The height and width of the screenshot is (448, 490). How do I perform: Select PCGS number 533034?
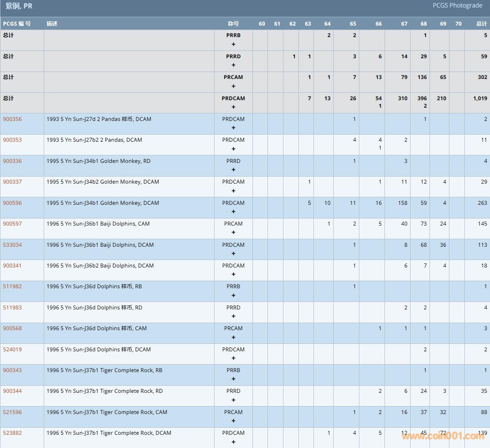(12, 245)
